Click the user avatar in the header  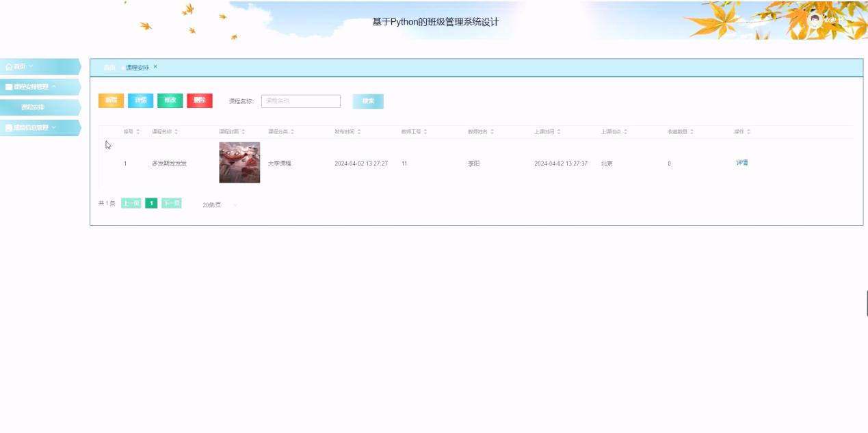(x=814, y=20)
